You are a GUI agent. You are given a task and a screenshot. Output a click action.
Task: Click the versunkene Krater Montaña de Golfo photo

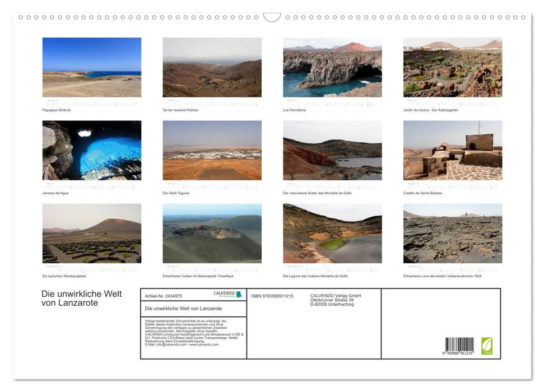pos(332,150)
